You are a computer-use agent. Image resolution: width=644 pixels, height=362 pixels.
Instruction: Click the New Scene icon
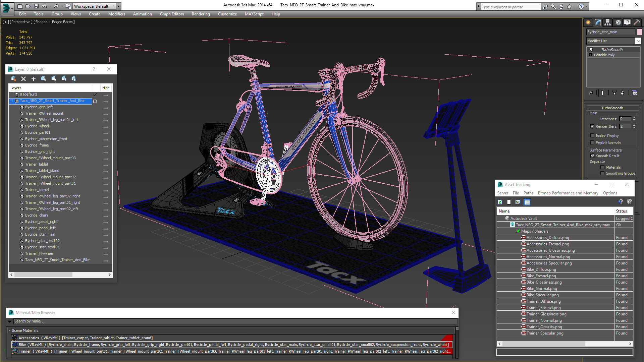point(20,6)
